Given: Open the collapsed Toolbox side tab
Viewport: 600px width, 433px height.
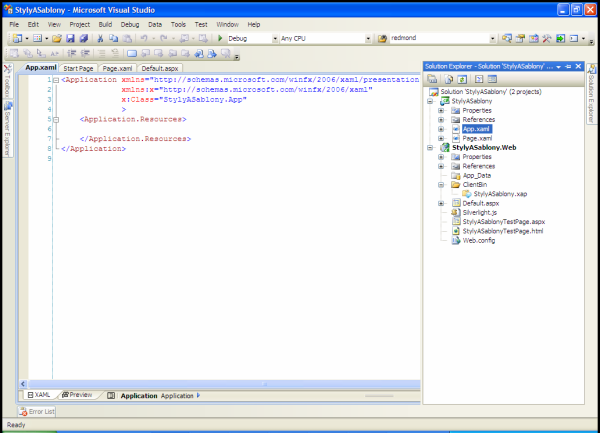Looking at the screenshot, I should point(8,81).
